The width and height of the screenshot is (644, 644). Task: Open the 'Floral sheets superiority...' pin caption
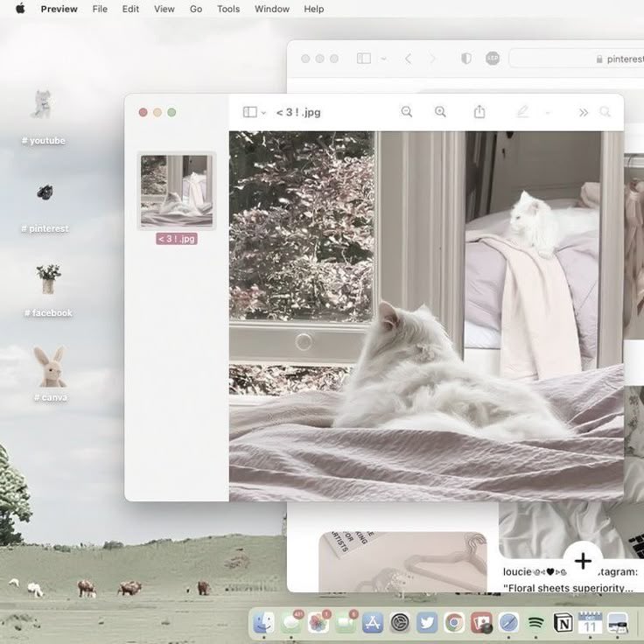click(x=568, y=588)
